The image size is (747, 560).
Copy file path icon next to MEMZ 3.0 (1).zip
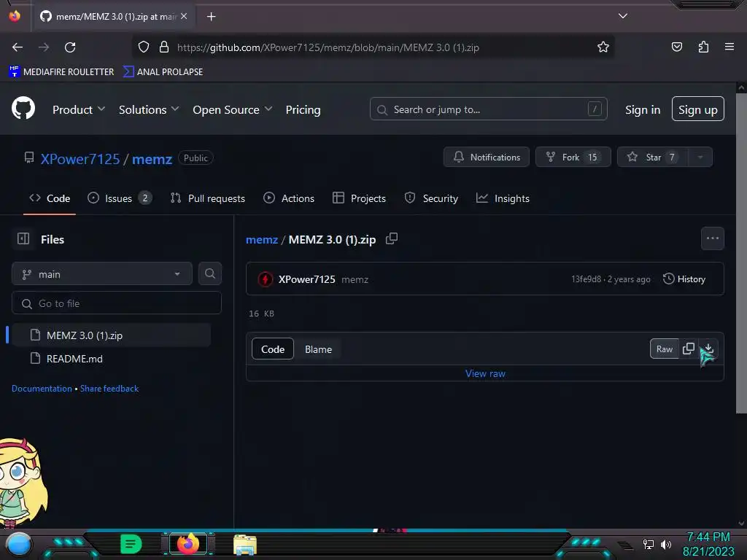pyautogui.click(x=392, y=238)
